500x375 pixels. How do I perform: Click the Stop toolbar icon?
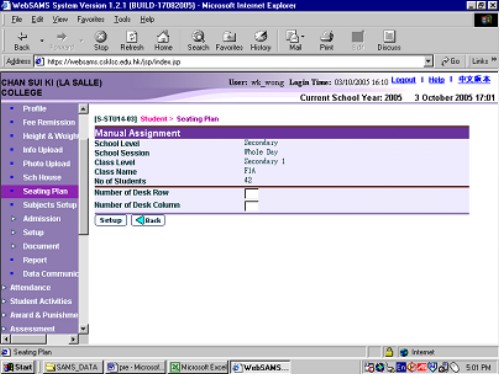(101, 41)
